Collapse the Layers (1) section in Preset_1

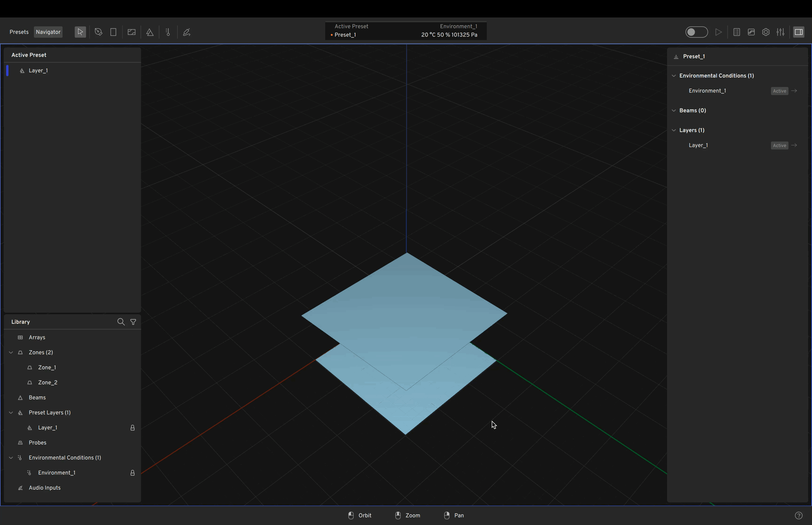[x=674, y=130]
